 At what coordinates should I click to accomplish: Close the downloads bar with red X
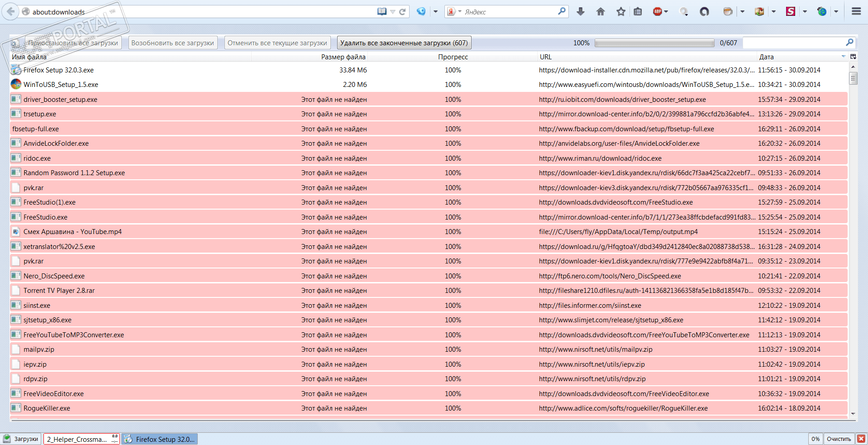[861, 439]
